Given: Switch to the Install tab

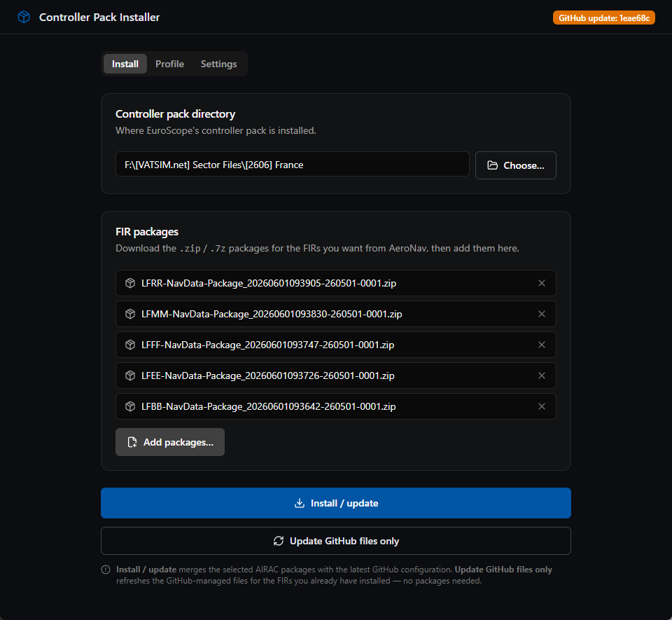Looking at the screenshot, I should point(125,64).
